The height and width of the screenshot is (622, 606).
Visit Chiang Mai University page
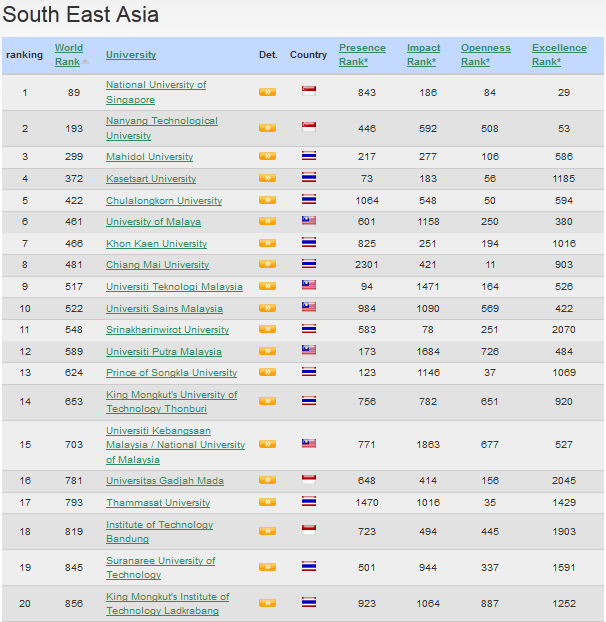tap(157, 265)
